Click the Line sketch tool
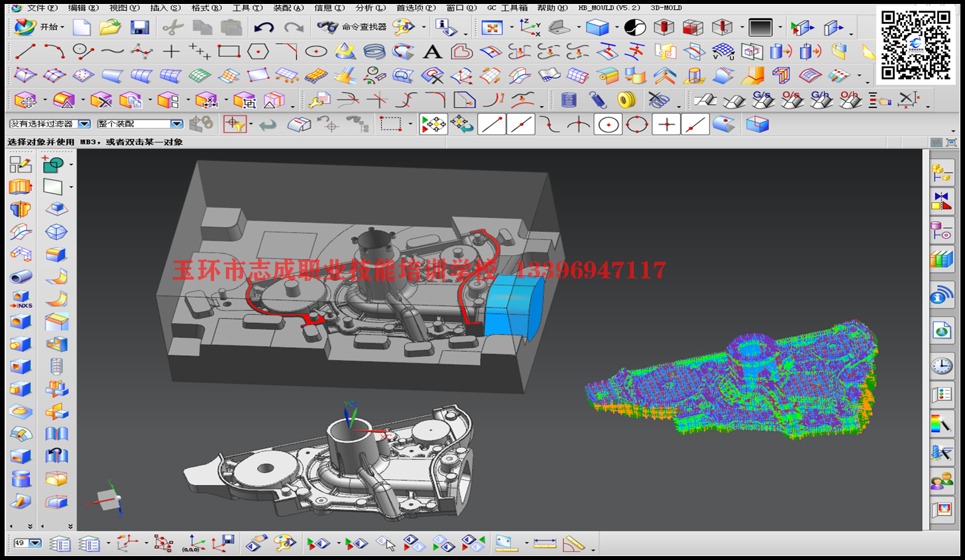965x560 pixels. pyautogui.click(x=25, y=51)
